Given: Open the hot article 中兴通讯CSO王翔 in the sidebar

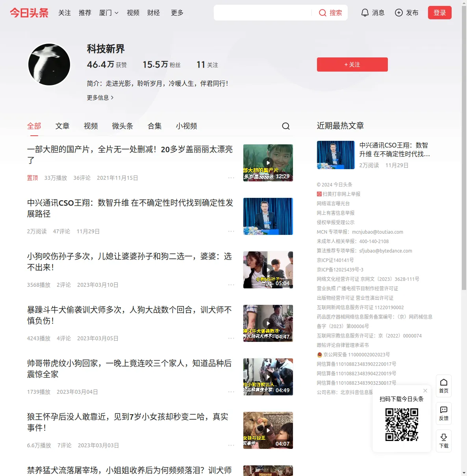Looking at the screenshot, I should [x=395, y=150].
